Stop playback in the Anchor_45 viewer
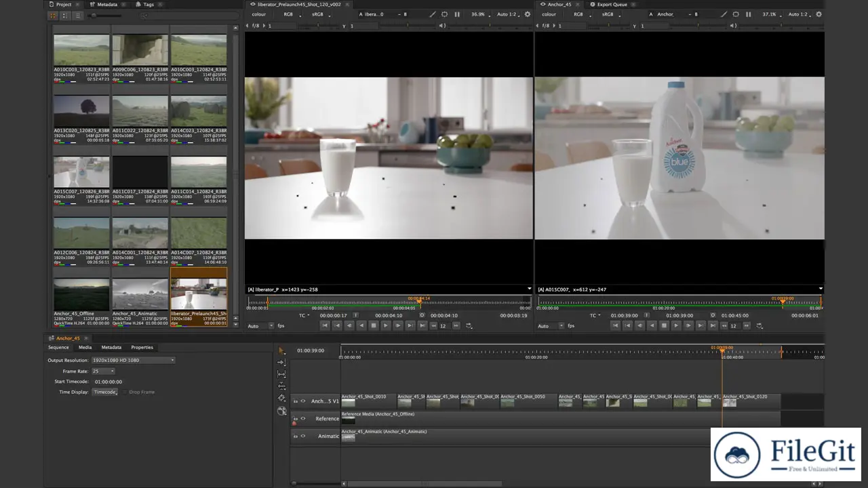The width and height of the screenshot is (868, 488). click(664, 326)
